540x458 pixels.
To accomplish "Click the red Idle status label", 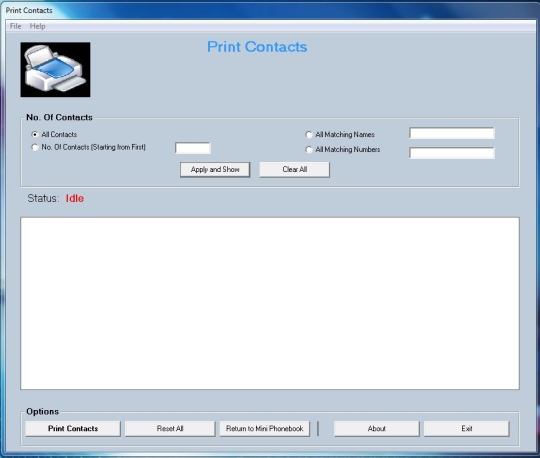I will pyautogui.click(x=75, y=198).
